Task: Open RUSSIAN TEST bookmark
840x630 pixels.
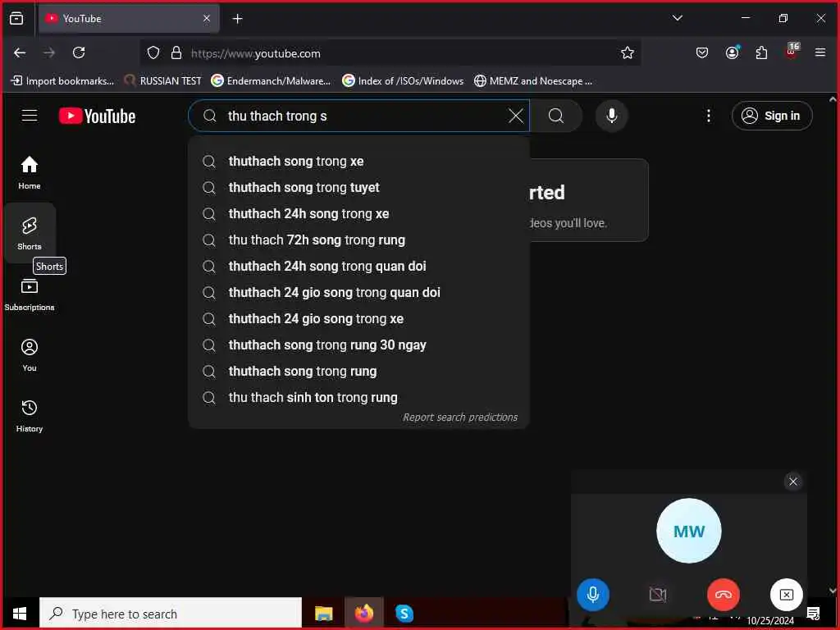Action: [162, 81]
